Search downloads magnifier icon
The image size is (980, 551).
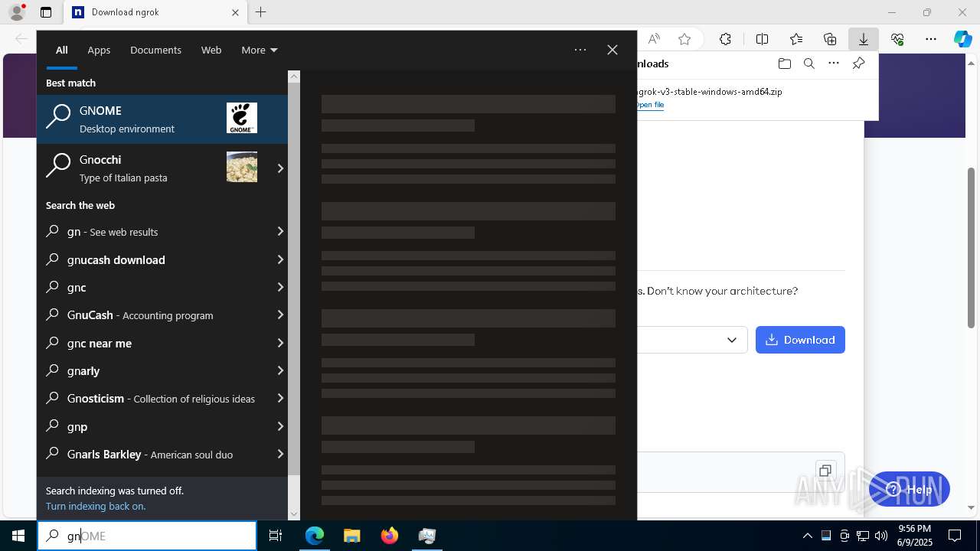point(808,64)
